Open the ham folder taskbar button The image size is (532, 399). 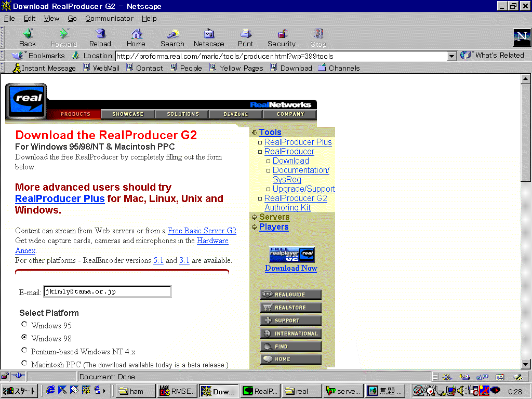coord(136,391)
